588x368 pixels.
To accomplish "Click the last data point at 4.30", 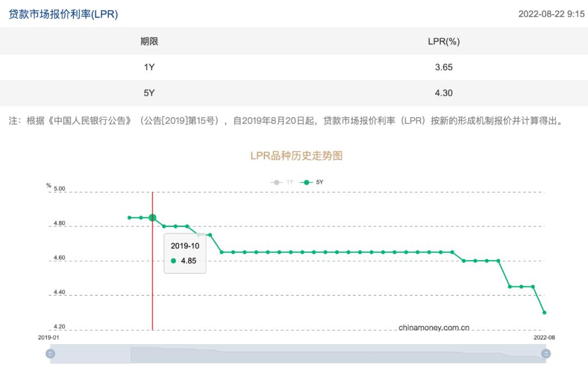I will tap(543, 312).
